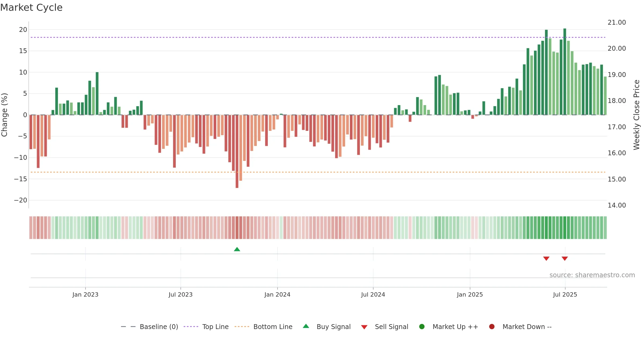Click the 21.00 right axis value
This screenshot has width=644, height=362.
click(617, 23)
